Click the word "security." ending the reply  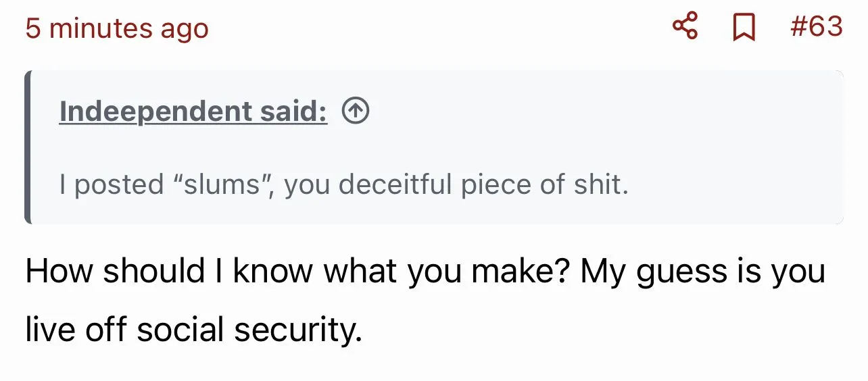coord(298,331)
